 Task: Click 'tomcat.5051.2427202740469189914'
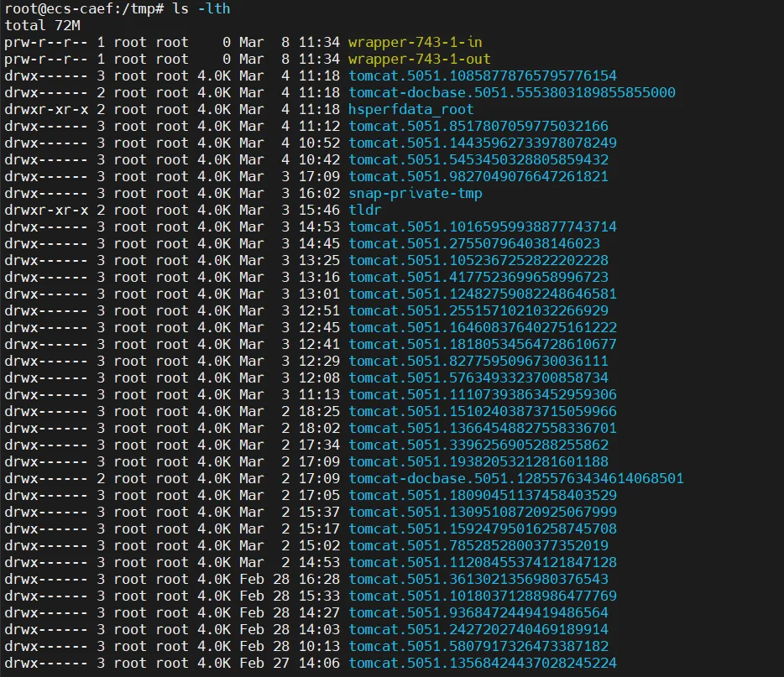tap(478, 630)
